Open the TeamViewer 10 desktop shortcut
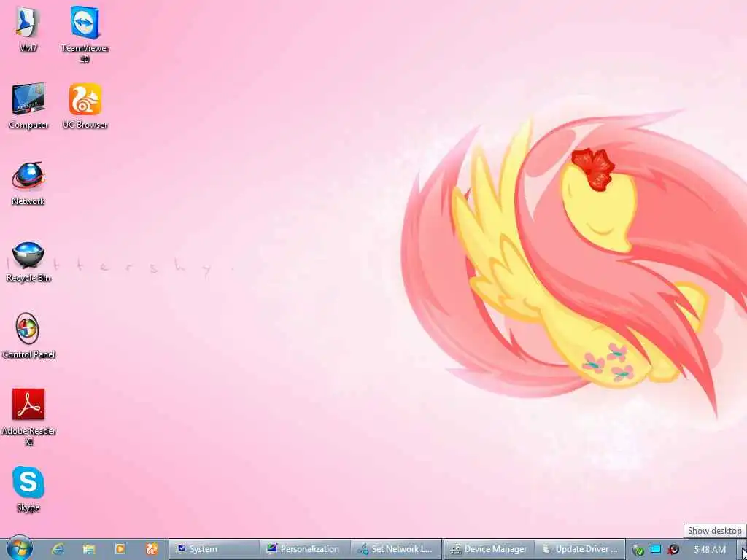The width and height of the screenshot is (747, 560). [85, 34]
